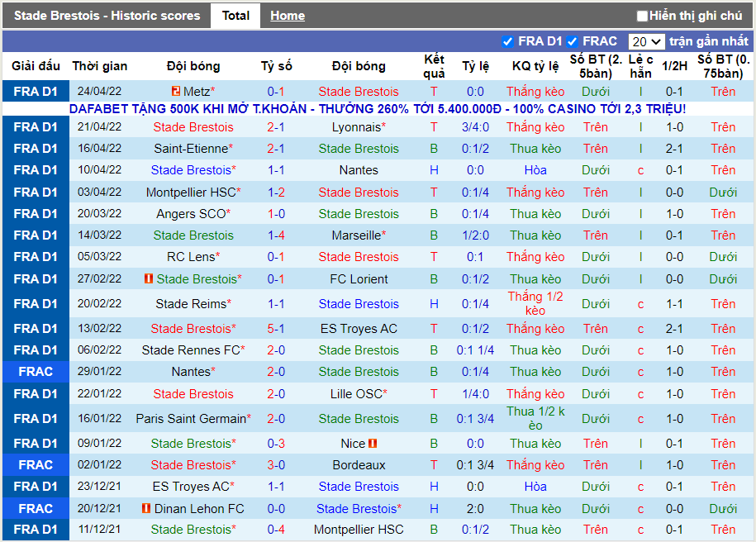Image resolution: width=756 pixels, height=542 pixels.
Task: Open Paris Saint Germain team link
Action: point(191,419)
